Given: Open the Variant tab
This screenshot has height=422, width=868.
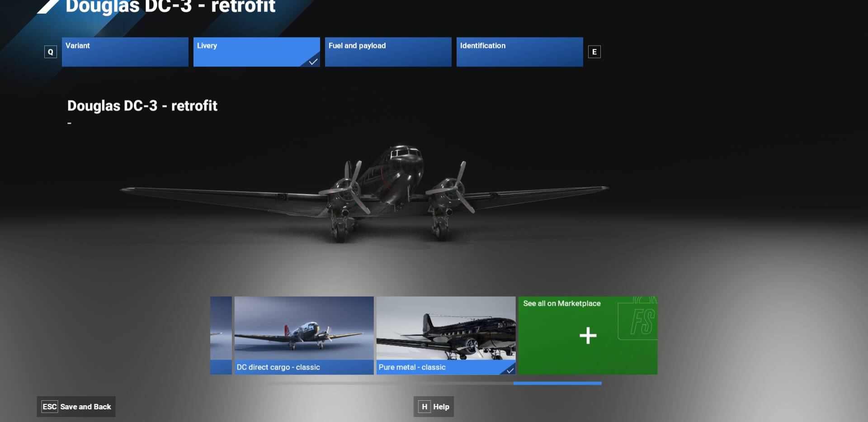Looking at the screenshot, I should (x=125, y=52).
